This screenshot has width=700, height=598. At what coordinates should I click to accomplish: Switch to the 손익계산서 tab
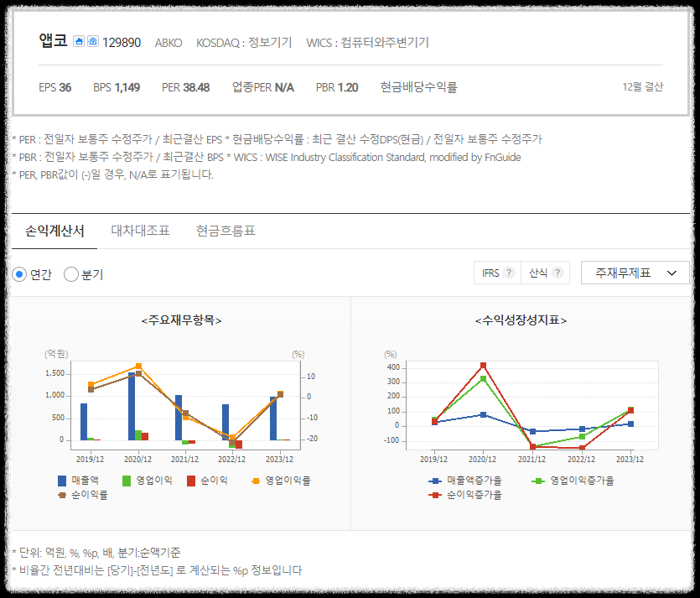[x=54, y=231]
